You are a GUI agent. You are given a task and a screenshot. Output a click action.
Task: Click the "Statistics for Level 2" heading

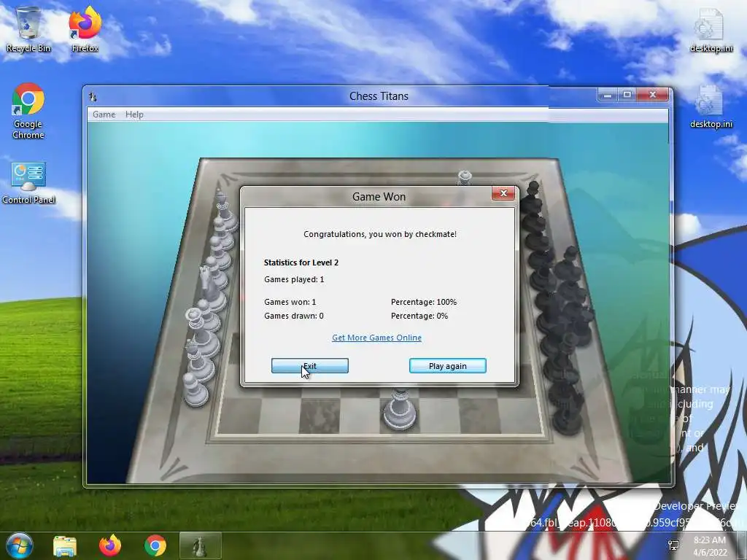pyautogui.click(x=301, y=262)
